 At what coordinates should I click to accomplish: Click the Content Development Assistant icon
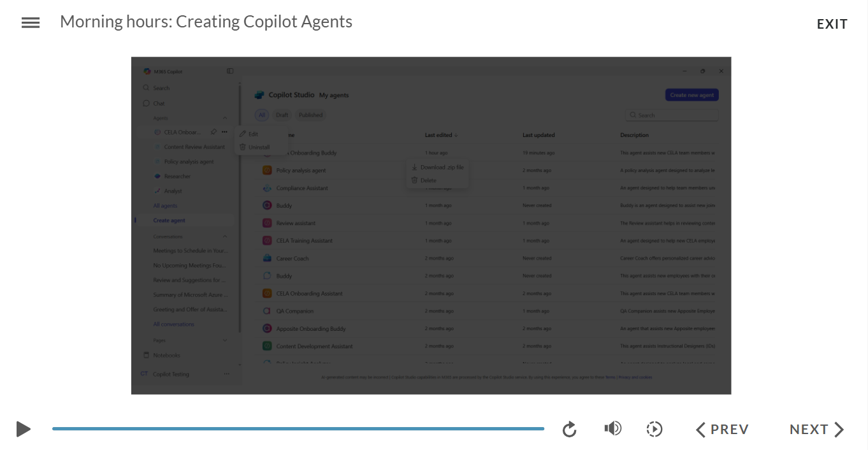268,346
